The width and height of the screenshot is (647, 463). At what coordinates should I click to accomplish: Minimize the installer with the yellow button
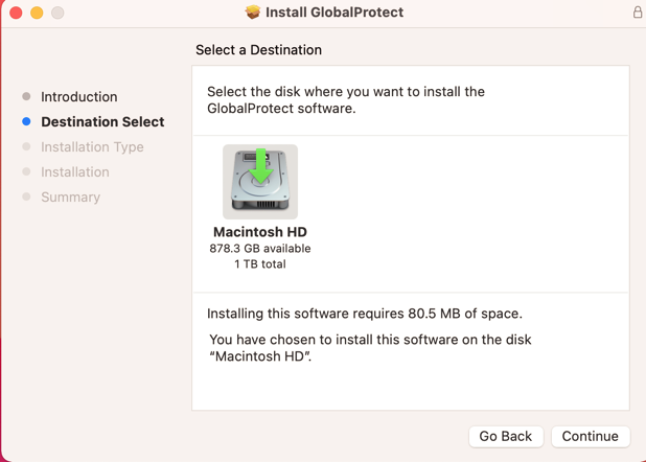[37, 13]
